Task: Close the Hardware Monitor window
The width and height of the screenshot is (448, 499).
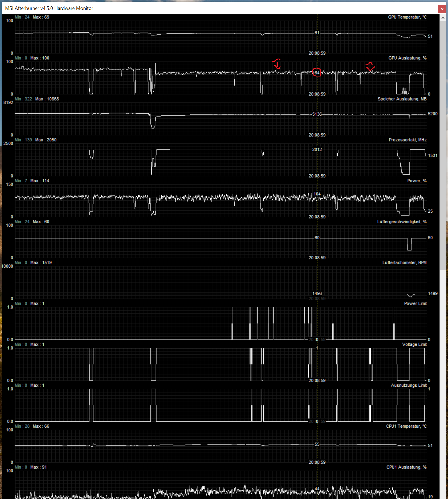Action: click(x=442, y=9)
